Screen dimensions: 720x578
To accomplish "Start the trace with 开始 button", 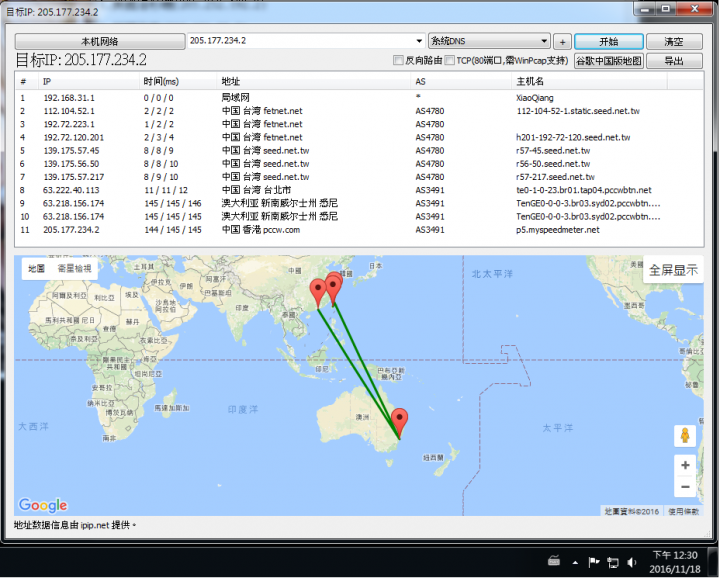I will 608,42.
